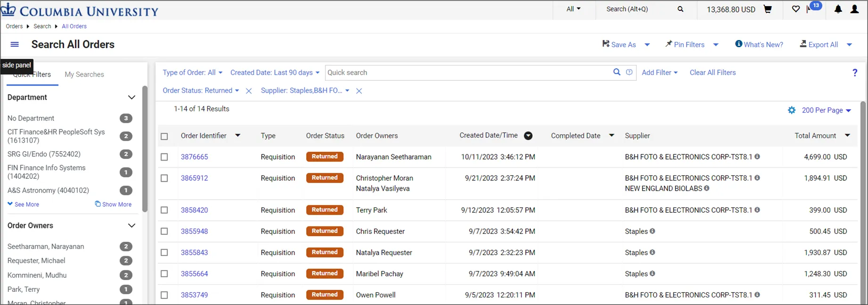
Task: Open the blue question mark help
Action: click(855, 72)
